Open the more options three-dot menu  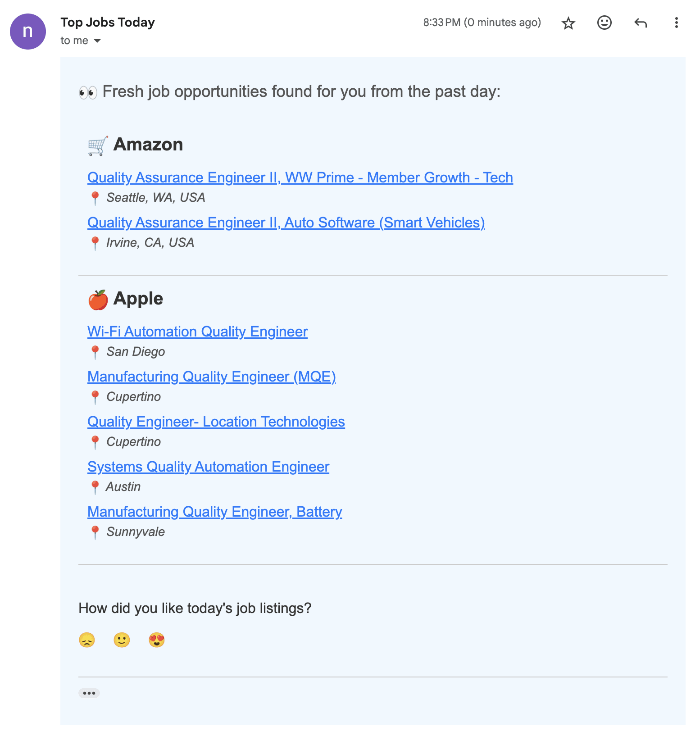tap(676, 23)
